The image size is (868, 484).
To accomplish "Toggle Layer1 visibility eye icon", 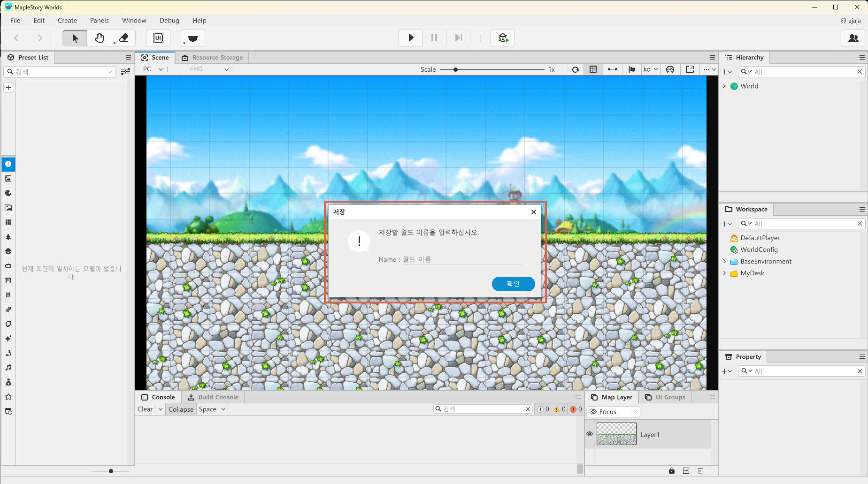I will pyautogui.click(x=590, y=434).
